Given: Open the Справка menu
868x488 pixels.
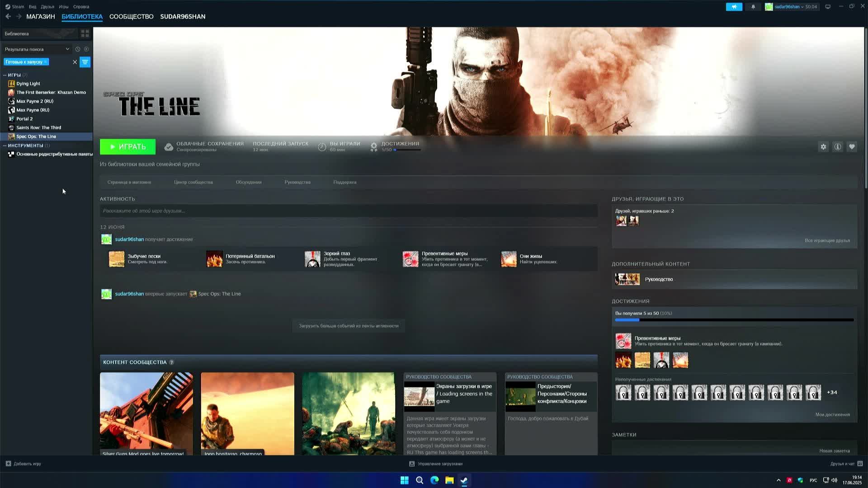Looking at the screenshot, I should (x=81, y=7).
